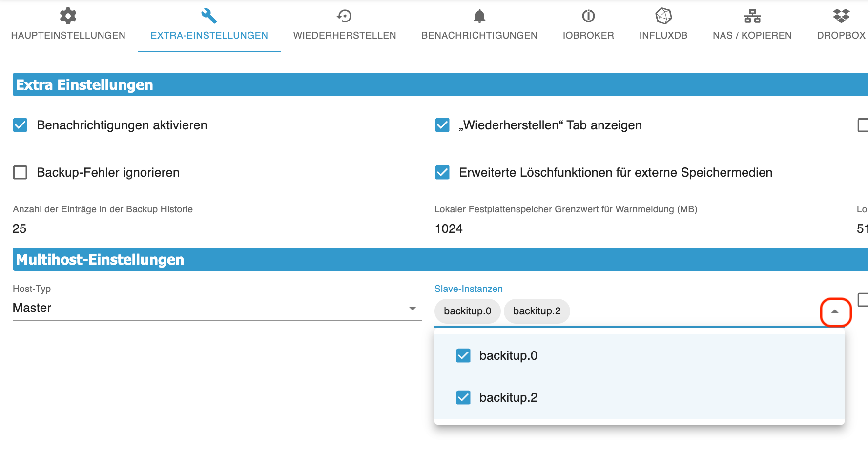Click the Slave-Instanzen label
Viewport: 868px width, 455px height.
tap(469, 289)
